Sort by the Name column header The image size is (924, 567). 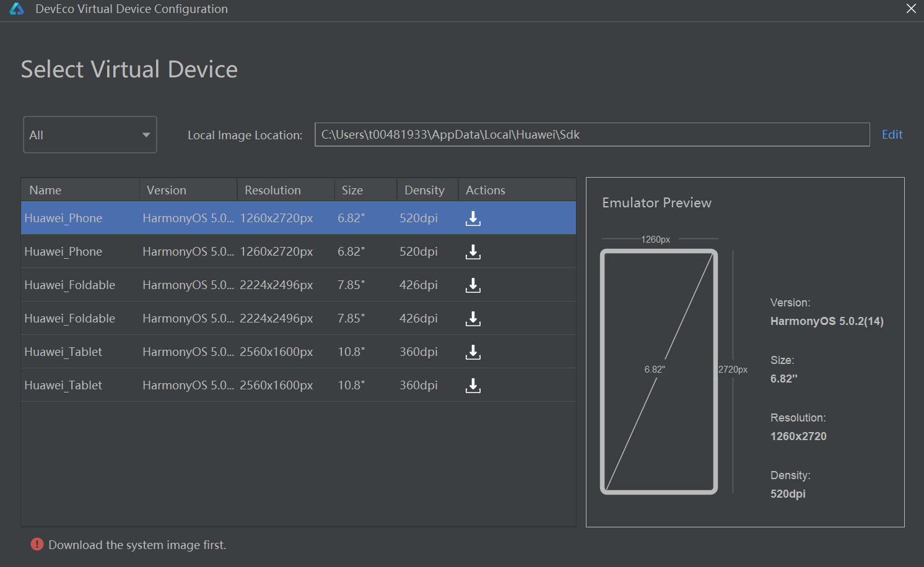[x=81, y=190]
